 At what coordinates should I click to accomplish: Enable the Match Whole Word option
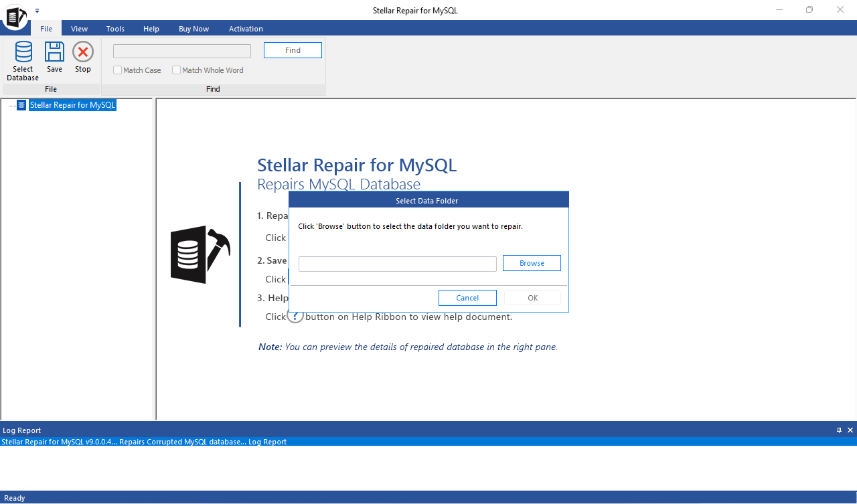(x=176, y=70)
